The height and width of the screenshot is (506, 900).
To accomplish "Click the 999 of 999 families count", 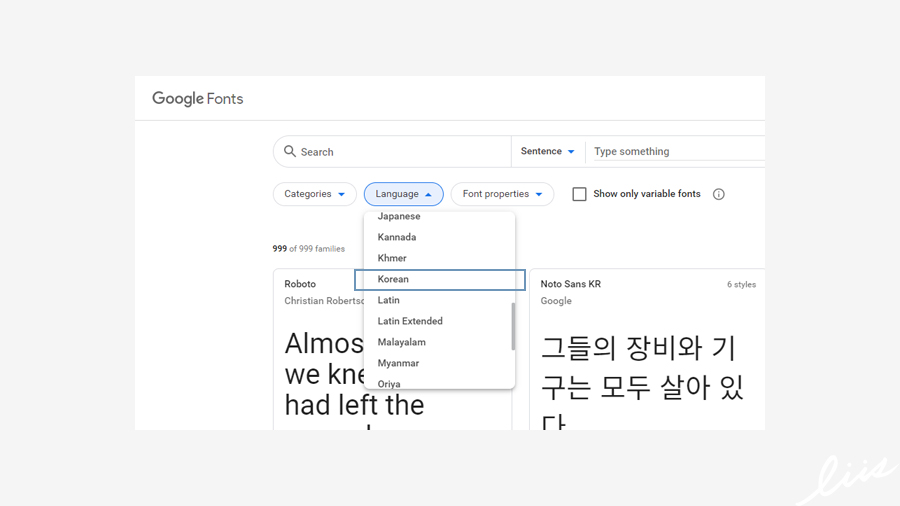I will click(x=309, y=248).
